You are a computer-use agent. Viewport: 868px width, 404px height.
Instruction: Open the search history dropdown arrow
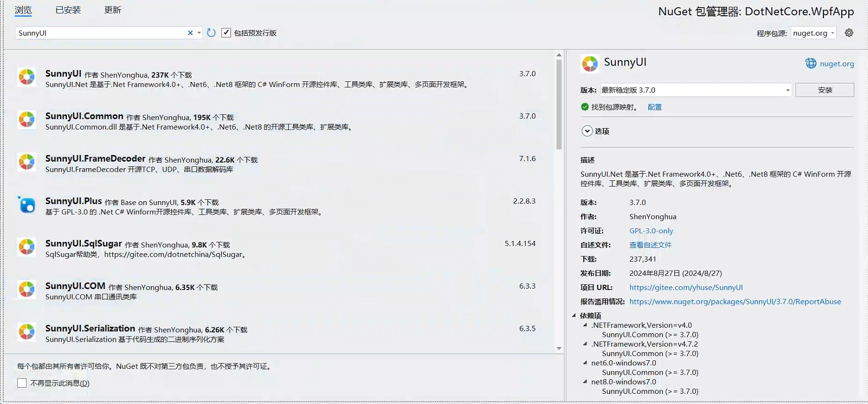[199, 33]
